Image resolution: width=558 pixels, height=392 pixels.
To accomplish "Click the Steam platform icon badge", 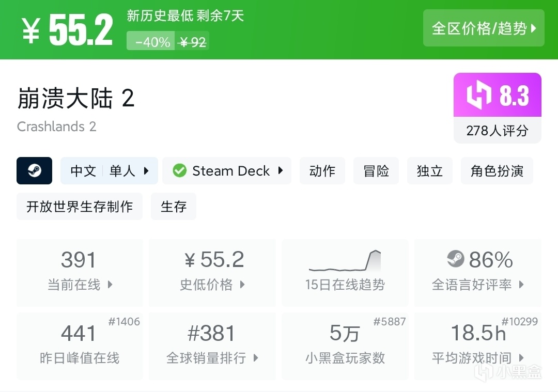I will 34,171.
